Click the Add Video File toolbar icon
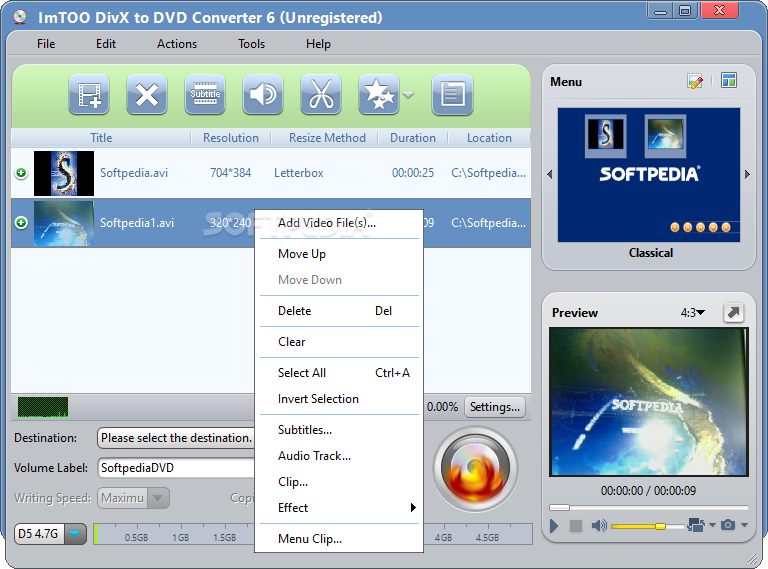 click(x=89, y=95)
